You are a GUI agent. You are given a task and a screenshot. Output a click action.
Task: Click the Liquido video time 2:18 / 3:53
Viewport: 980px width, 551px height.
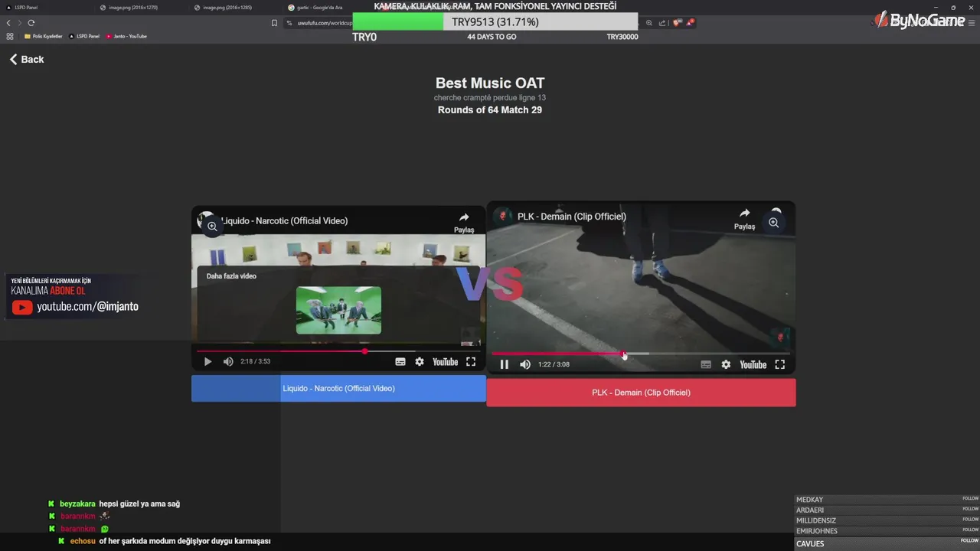[255, 362]
